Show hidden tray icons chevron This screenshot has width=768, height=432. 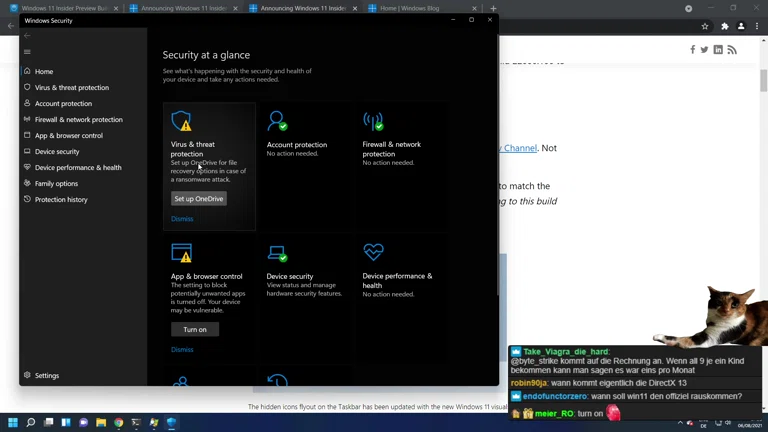click(x=680, y=423)
